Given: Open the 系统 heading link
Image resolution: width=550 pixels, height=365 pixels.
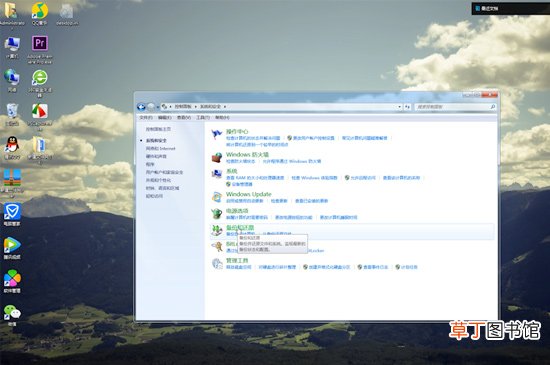Looking at the screenshot, I should (232, 171).
